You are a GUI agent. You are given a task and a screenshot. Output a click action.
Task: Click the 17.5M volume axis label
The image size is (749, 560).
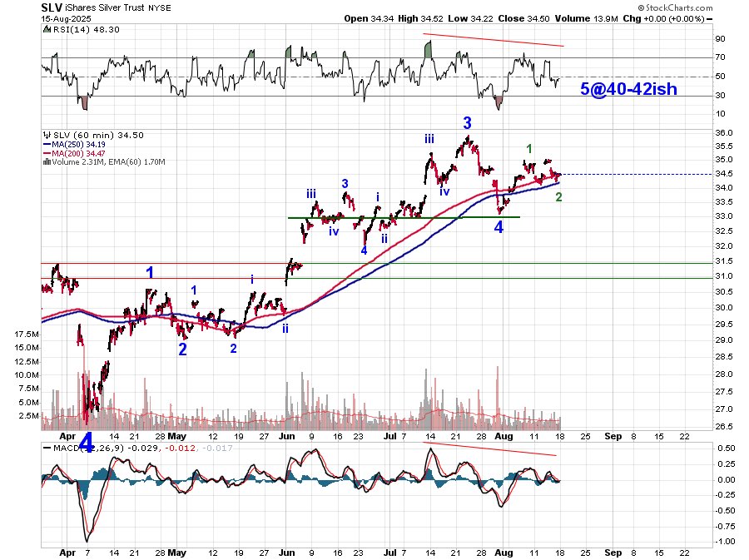27,335
